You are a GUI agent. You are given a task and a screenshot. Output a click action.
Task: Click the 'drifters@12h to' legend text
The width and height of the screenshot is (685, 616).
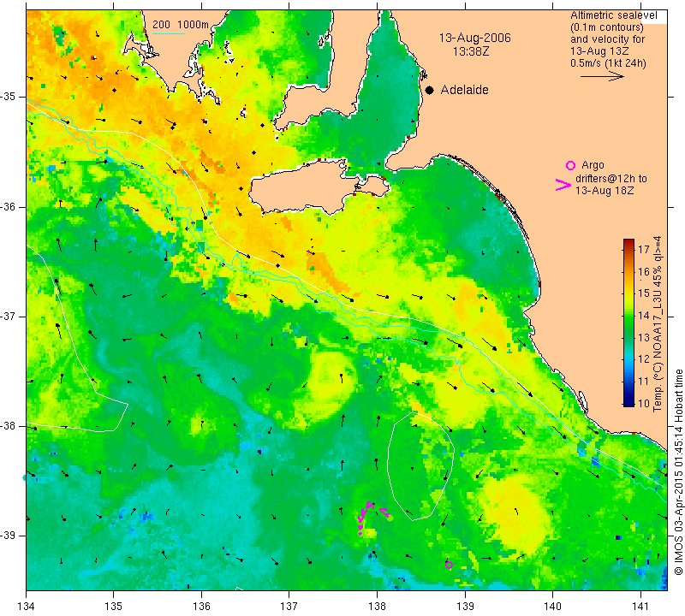(611, 179)
